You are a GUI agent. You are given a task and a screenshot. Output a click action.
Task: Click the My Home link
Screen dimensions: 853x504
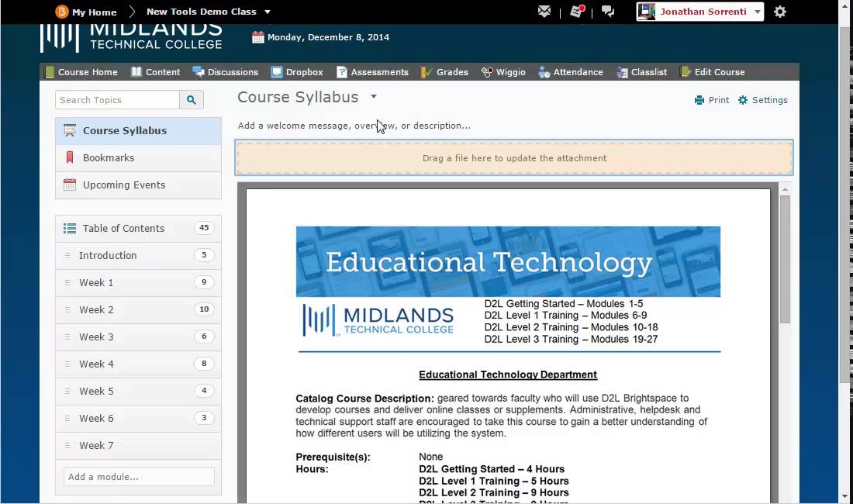click(94, 12)
